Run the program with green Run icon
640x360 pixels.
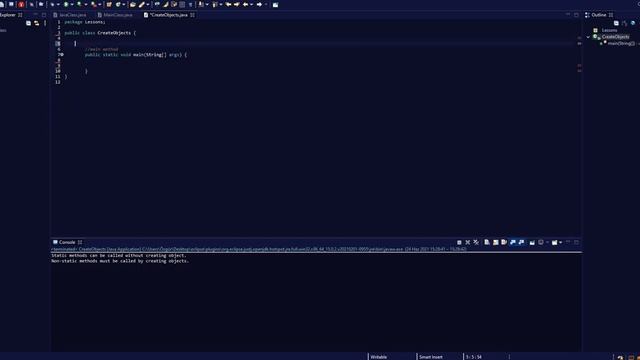click(66, 4)
